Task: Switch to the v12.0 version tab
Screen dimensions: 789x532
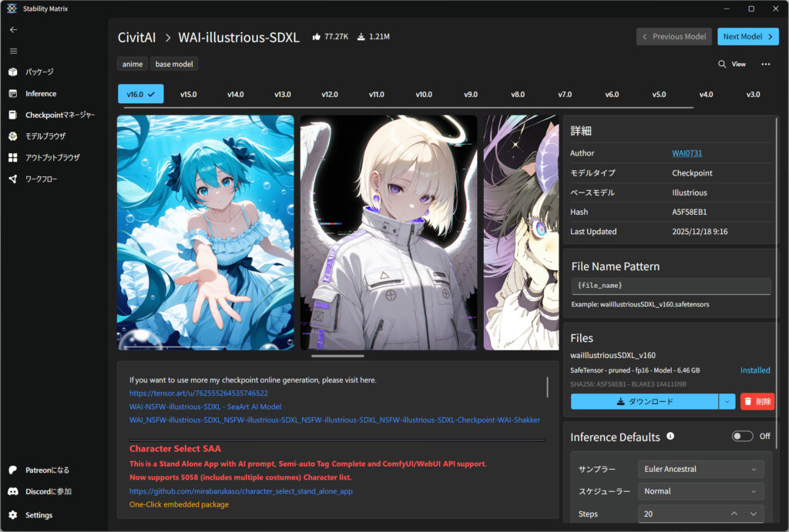Action: tap(329, 94)
